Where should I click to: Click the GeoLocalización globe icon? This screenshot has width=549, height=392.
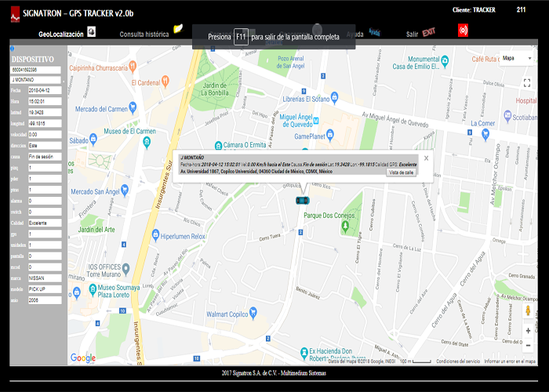coord(92,32)
